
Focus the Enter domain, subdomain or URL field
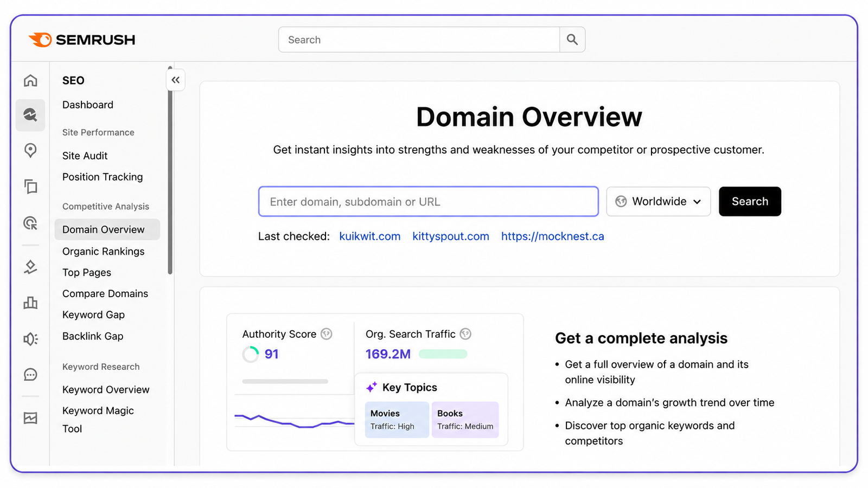tap(429, 202)
